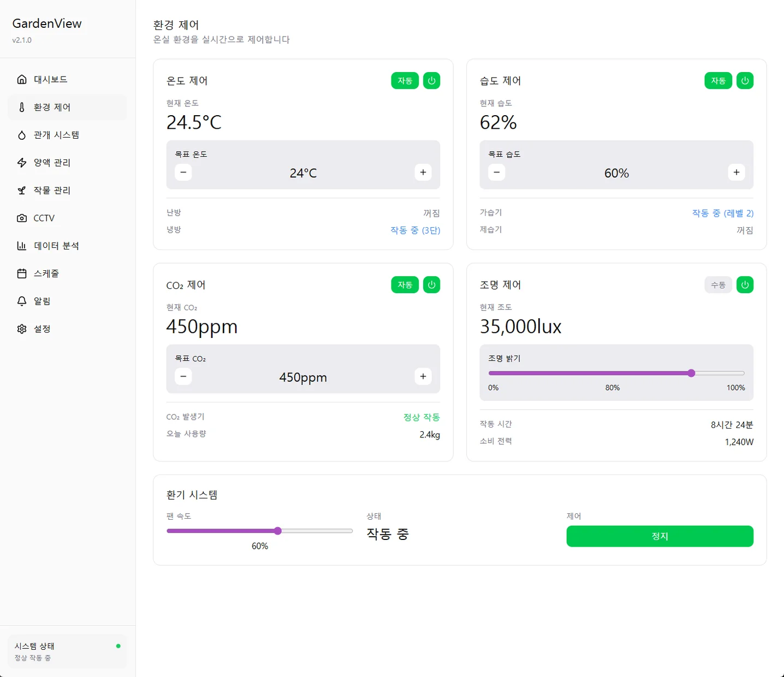This screenshot has width=784, height=677.
Task: Click the 1,240W power consumption value
Action: (x=739, y=442)
